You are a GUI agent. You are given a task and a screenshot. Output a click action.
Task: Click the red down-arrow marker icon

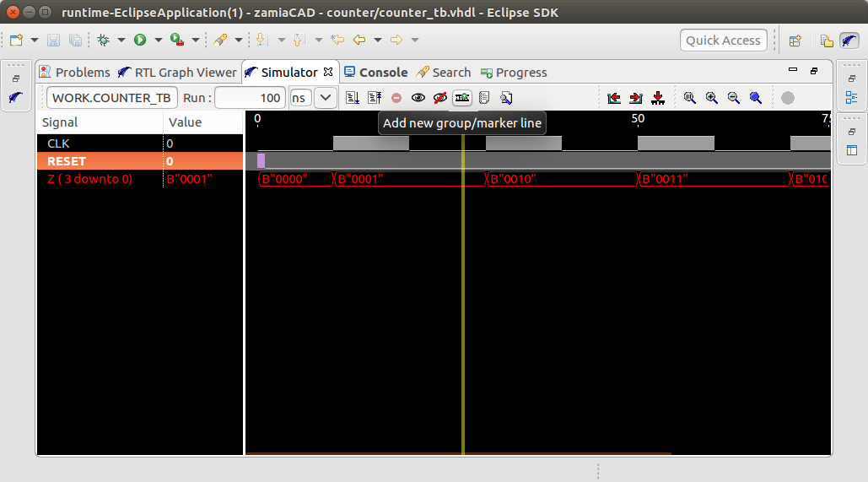pyautogui.click(x=658, y=98)
